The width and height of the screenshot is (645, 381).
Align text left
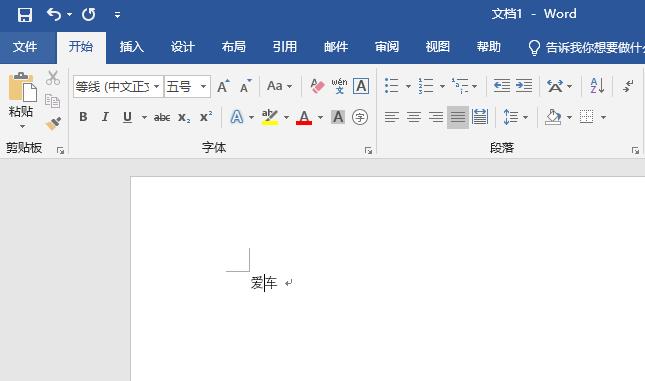(x=392, y=117)
